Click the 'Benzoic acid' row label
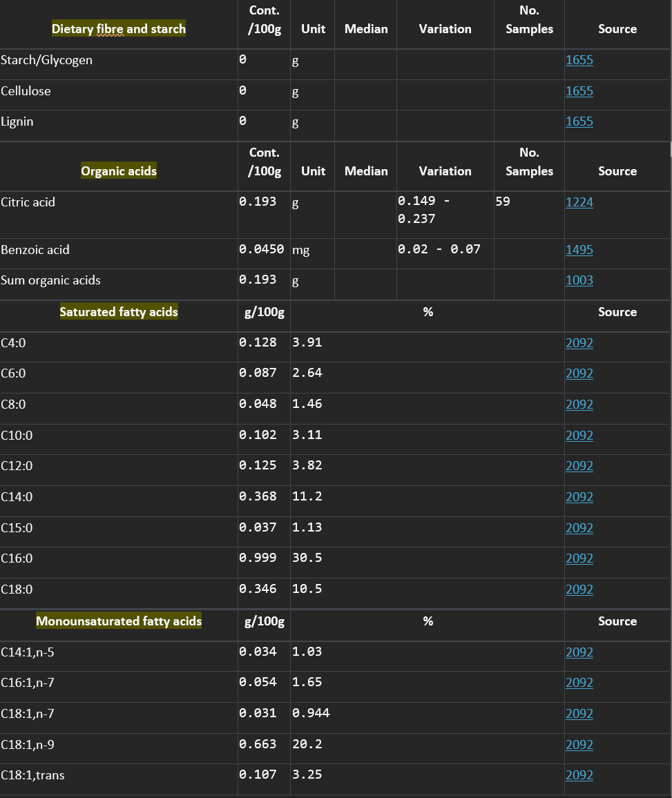 [x=35, y=250]
